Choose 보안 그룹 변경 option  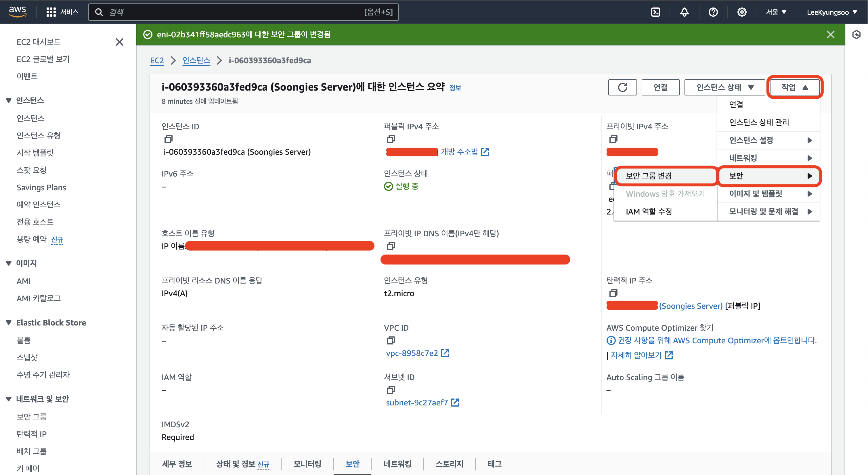[x=666, y=176]
